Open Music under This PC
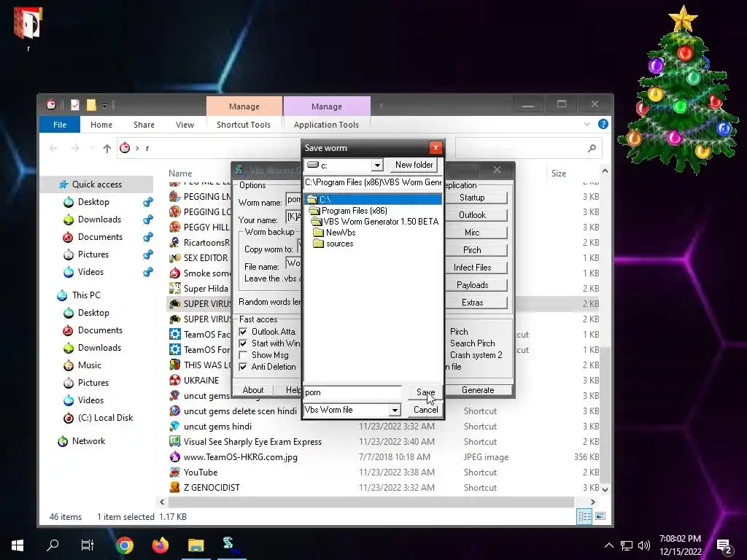Screen dimensions: 747x560 tap(90, 365)
